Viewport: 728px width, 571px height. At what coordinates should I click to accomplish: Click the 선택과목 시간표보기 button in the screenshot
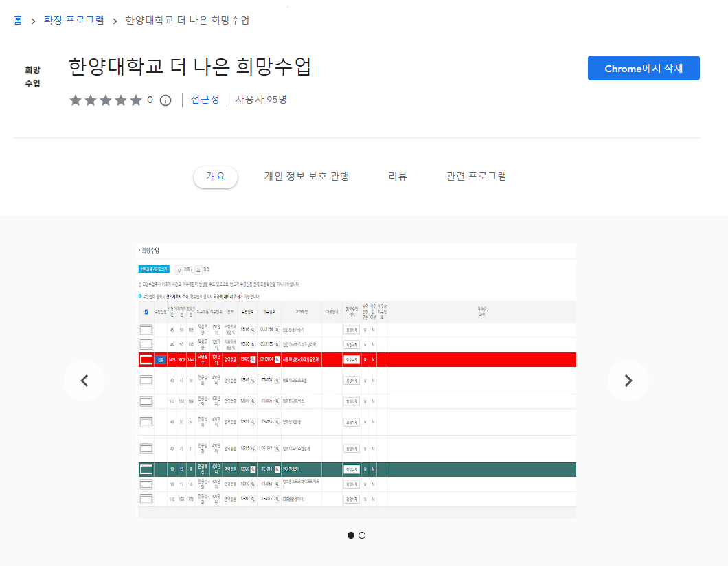tap(152, 270)
